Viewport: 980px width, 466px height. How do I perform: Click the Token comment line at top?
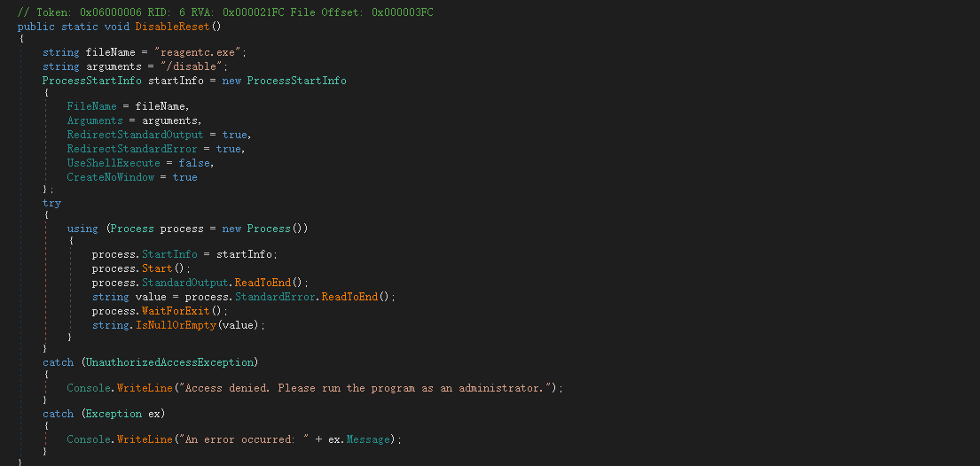tap(225, 12)
